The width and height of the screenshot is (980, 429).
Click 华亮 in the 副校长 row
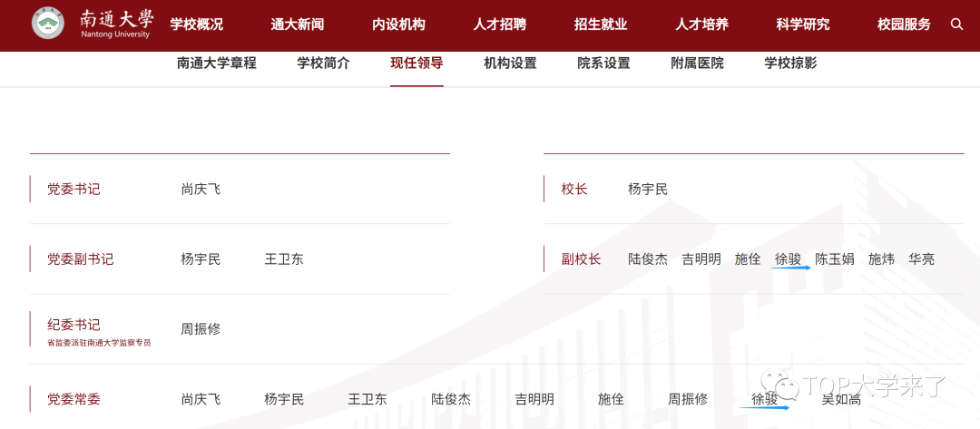point(922,259)
